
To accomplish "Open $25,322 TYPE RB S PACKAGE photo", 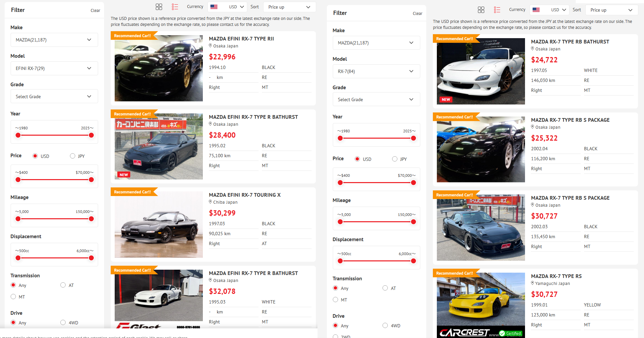I will (x=481, y=149).
